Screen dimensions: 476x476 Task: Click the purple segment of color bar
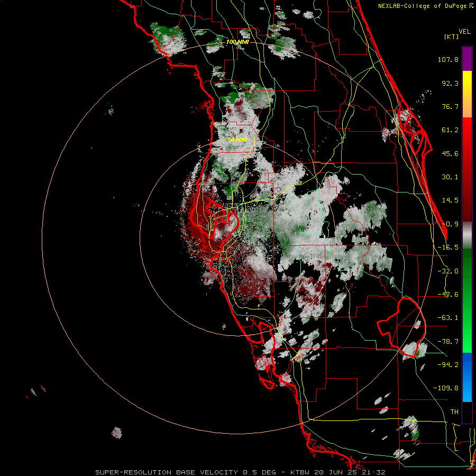coord(467,59)
